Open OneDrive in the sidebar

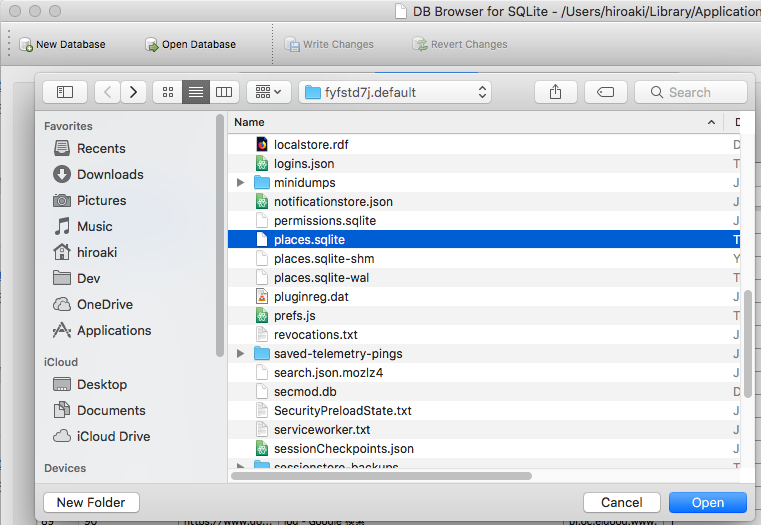[x=93, y=304]
